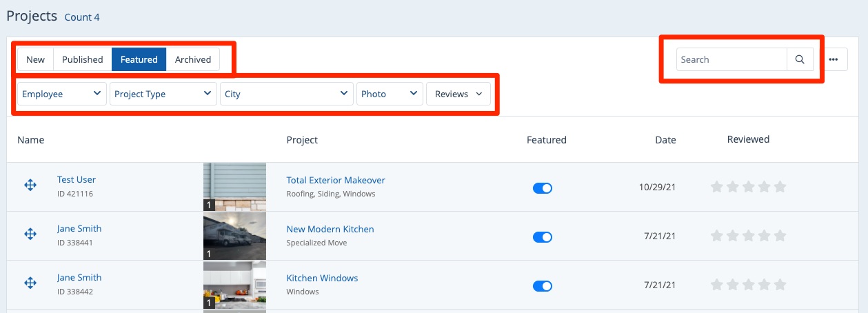The height and width of the screenshot is (313, 868).
Task: Switch to the Published tab
Action: coord(82,59)
